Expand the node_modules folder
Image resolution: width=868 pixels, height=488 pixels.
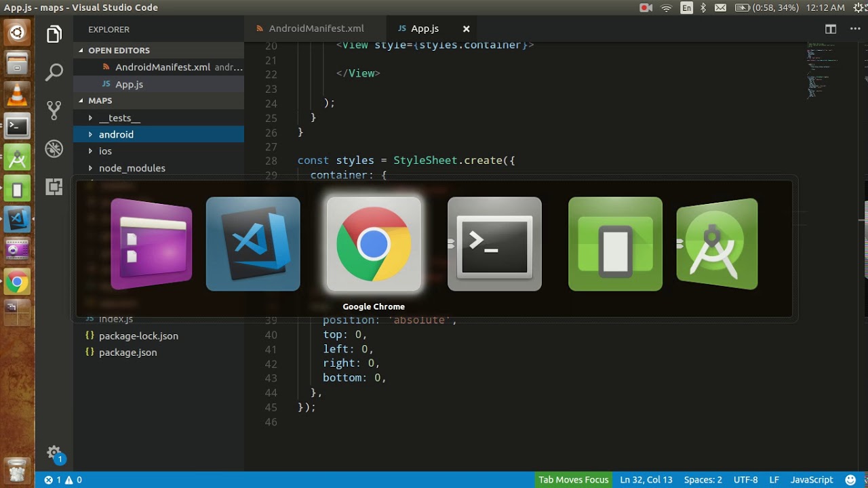tap(159, 168)
